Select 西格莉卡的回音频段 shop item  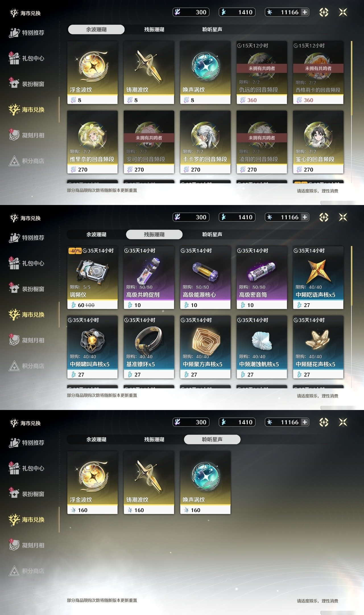pos(318,73)
